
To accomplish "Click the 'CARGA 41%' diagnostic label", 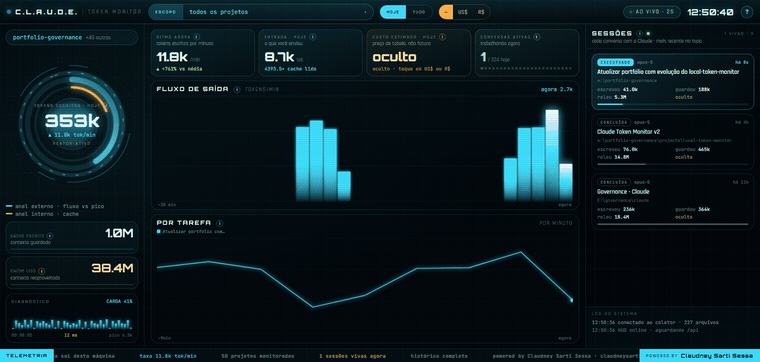I will tap(119, 301).
